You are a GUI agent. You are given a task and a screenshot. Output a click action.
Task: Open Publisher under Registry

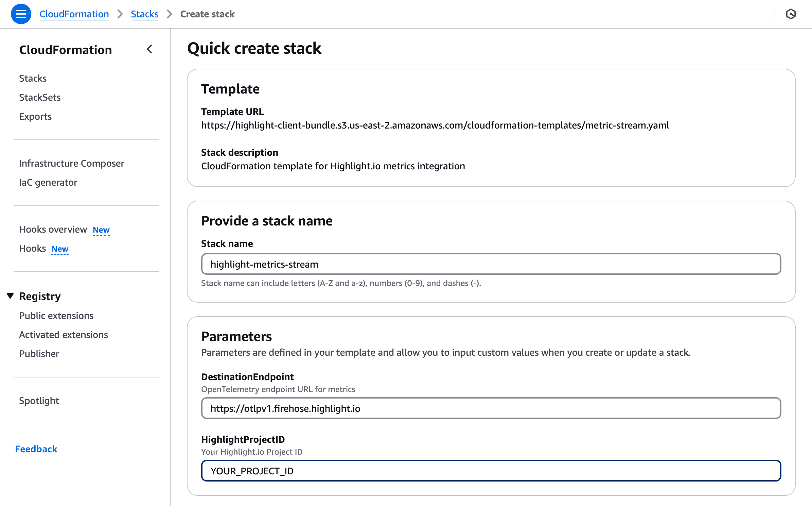coord(39,354)
